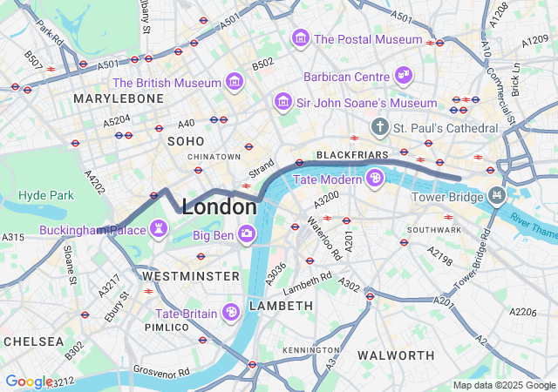Open the Tate Modern palette icon
This screenshot has width=558, height=392.
pyautogui.click(x=375, y=179)
